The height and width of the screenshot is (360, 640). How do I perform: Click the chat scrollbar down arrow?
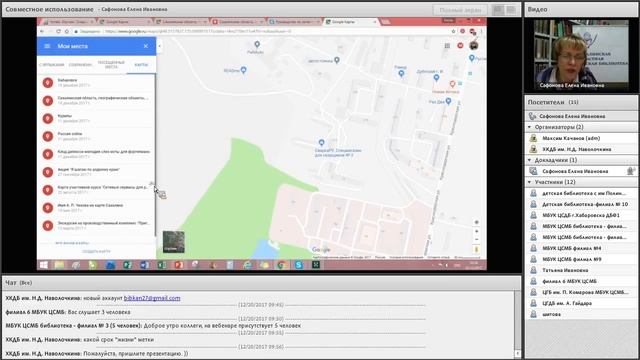518,353
